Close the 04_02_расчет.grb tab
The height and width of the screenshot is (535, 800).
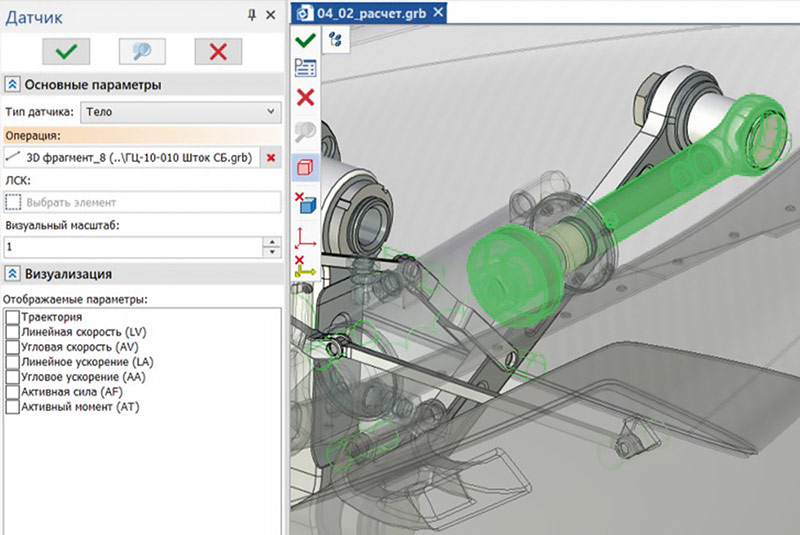tap(439, 13)
